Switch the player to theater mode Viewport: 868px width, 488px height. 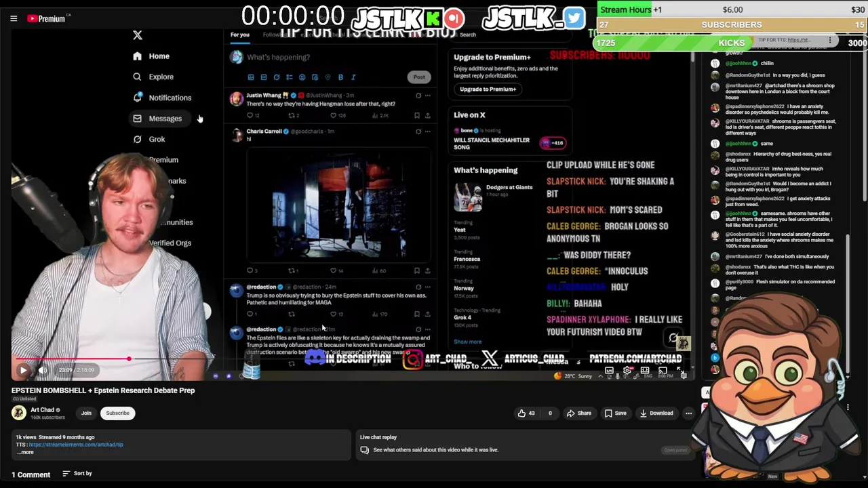[645, 371]
